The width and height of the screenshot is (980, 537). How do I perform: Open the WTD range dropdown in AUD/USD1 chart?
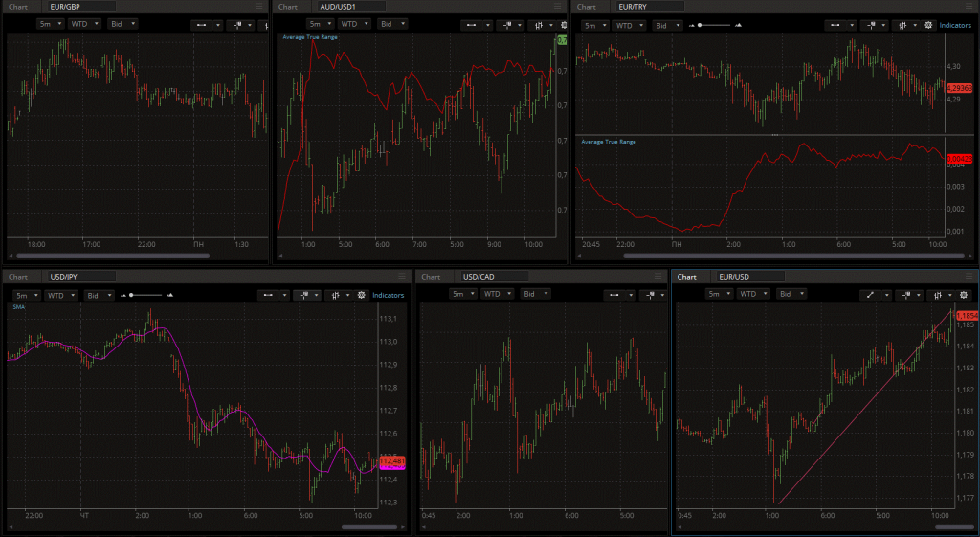(354, 24)
